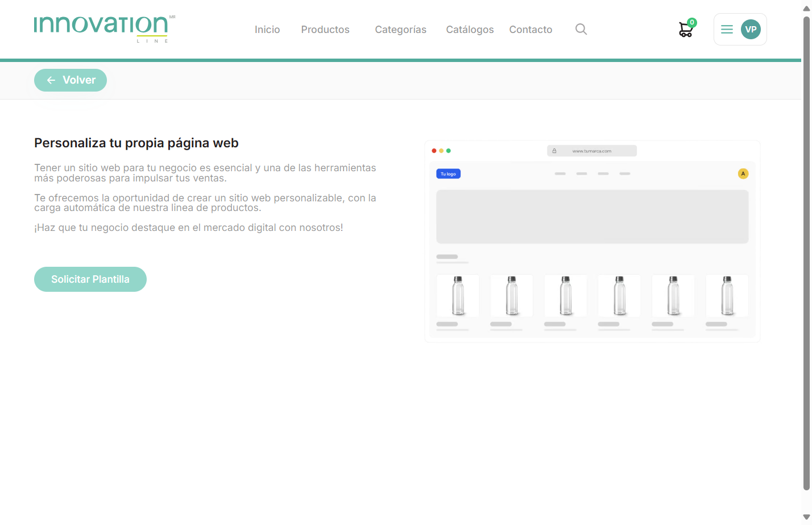Click the website template preview image
Screen dimensions: 812x525
[x=592, y=241]
